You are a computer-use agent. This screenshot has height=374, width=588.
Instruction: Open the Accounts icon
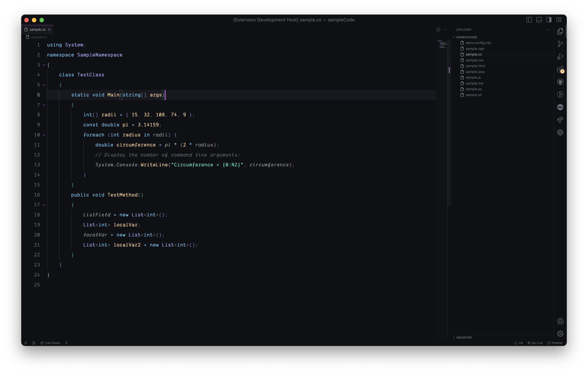click(x=560, y=321)
